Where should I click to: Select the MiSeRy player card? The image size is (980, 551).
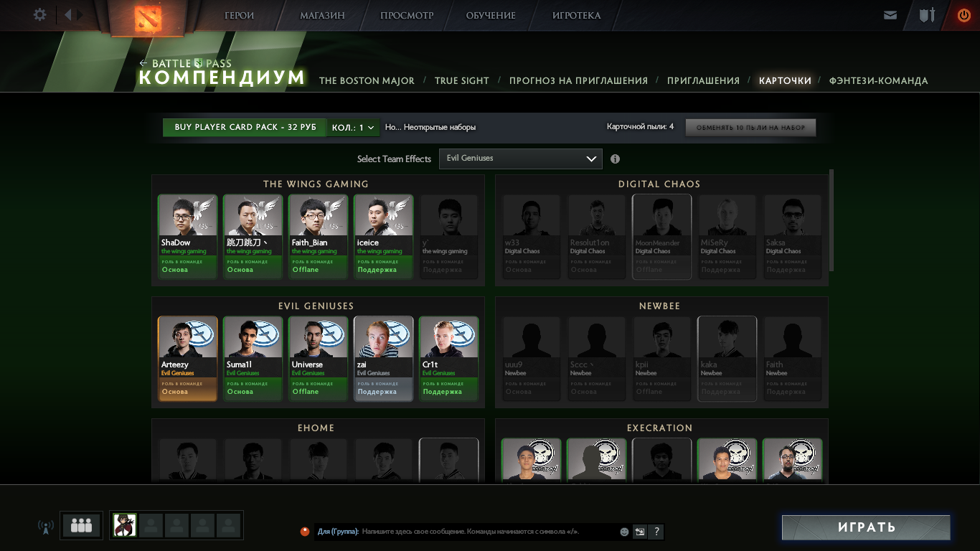point(727,237)
